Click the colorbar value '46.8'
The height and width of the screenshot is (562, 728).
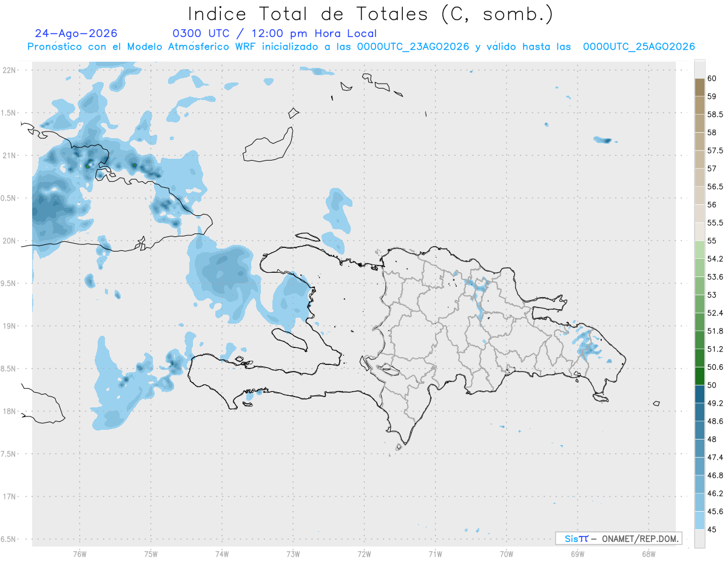tap(715, 475)
